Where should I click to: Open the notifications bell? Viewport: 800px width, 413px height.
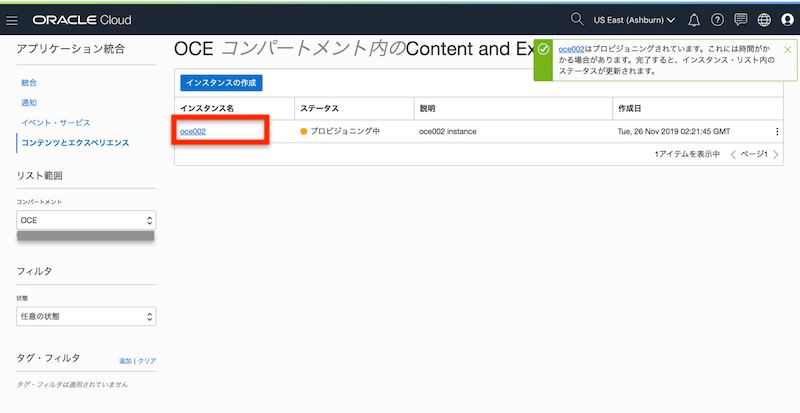tap(693, 20)
